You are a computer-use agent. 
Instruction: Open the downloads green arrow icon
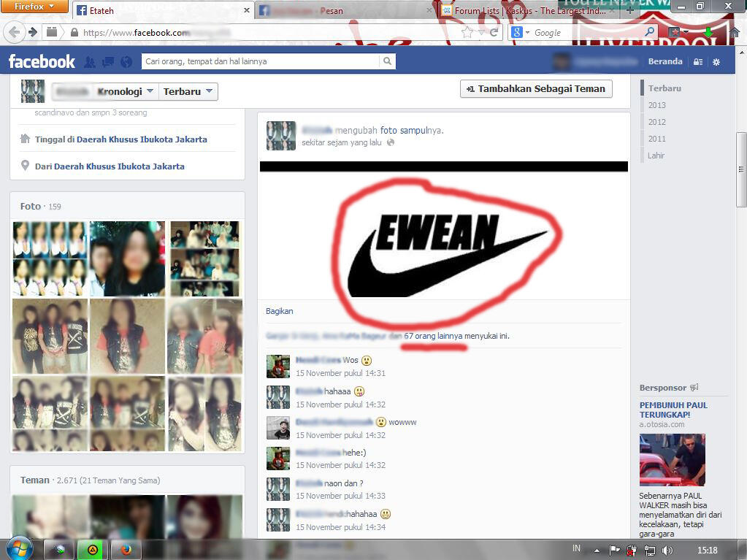(708, 32)
